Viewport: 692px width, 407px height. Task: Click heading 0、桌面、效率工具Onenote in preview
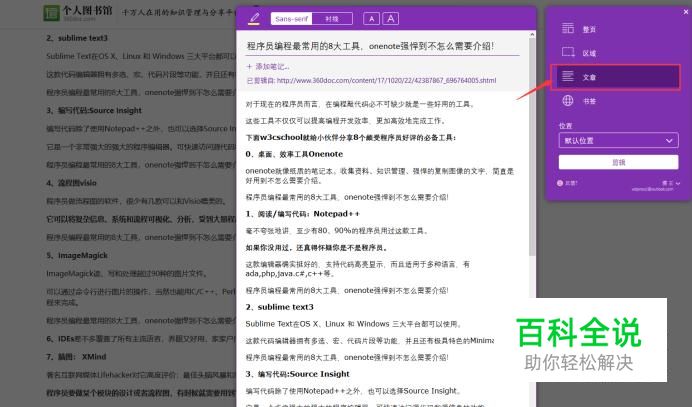(x=294, y=154)
